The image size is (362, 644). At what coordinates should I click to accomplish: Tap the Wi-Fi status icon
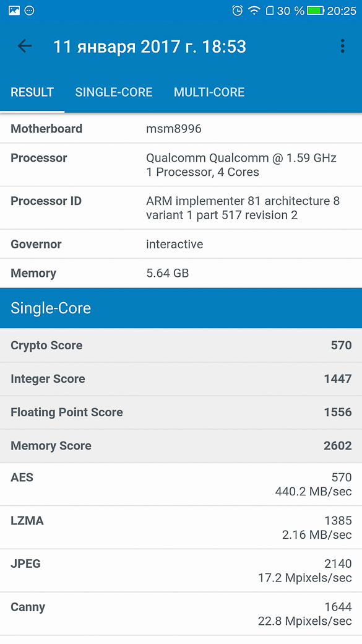[x=254, y=11]
